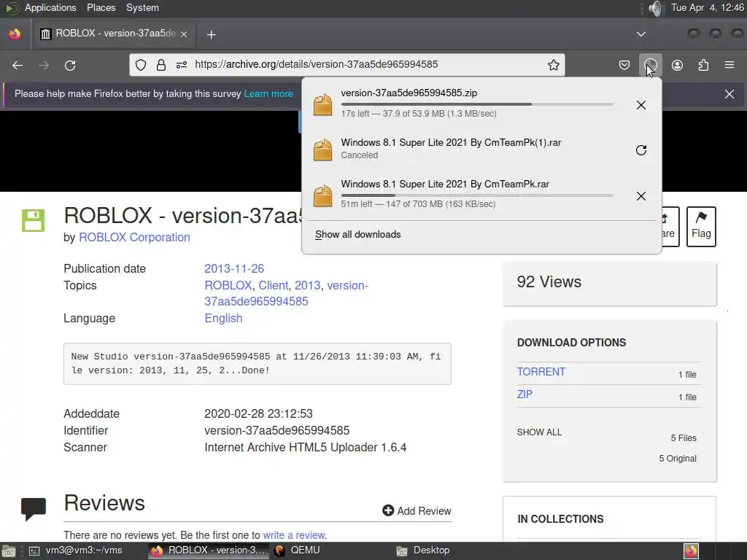
Task: Click the 5 Original files link
Action: [x=678, y=459]
